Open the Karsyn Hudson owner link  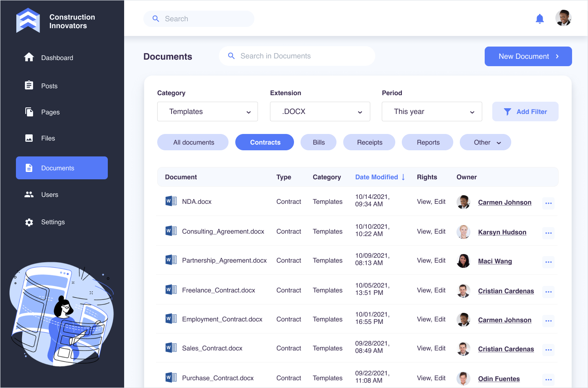click(x=502, y=232)
